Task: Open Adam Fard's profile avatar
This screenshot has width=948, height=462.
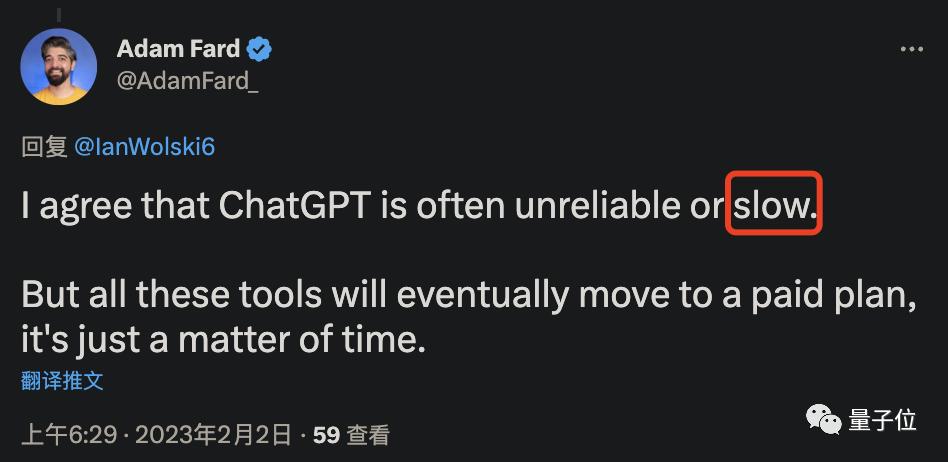Action: (59, 66)
